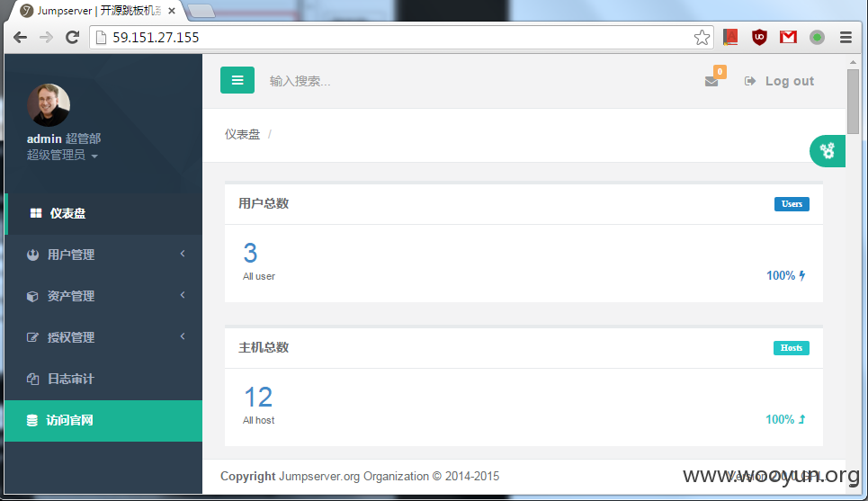868x501 pixels.
Task: Expand chevron next to 资产管理
Action: pyautogui.click(x=183, y=295)
